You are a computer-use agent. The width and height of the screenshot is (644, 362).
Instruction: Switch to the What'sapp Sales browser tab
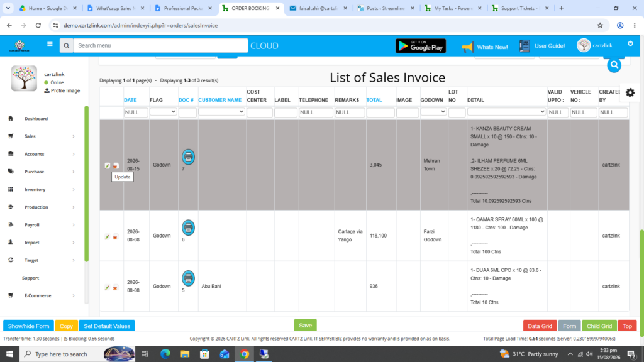(116, 8)
